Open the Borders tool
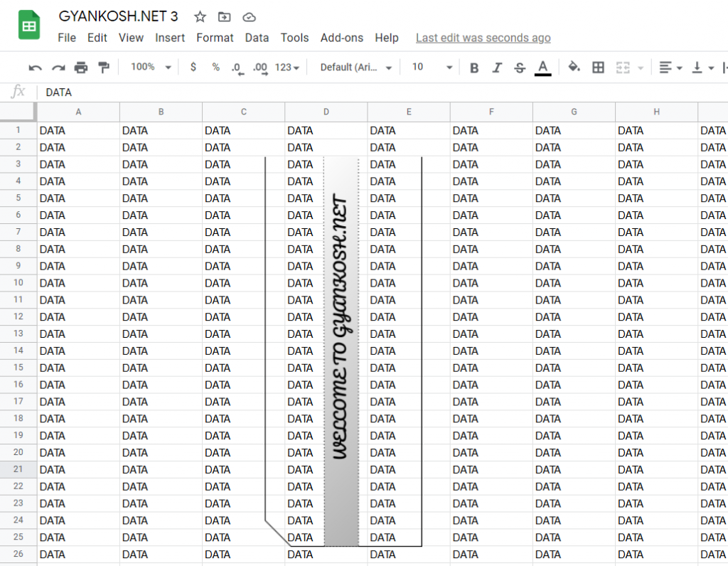728x566 pixels. (598, 67)
